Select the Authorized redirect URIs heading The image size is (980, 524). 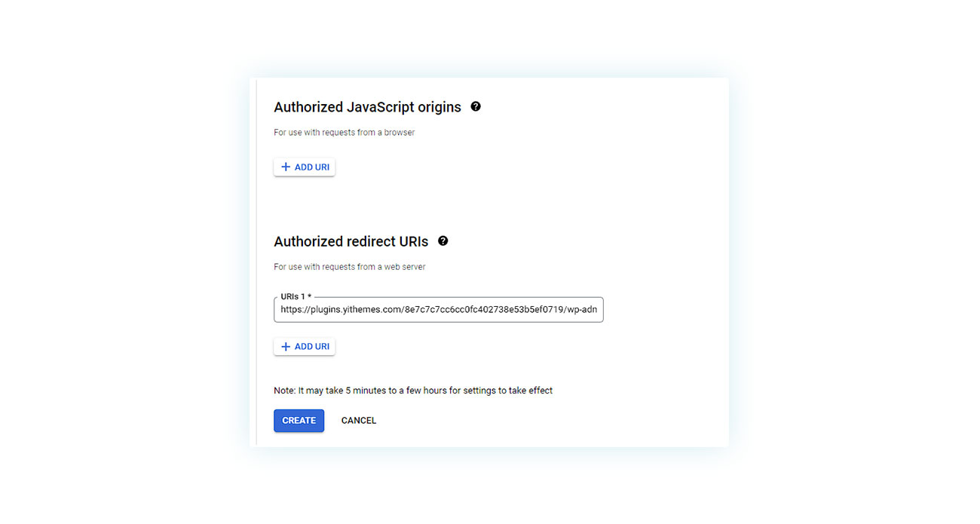click(351, 242)
